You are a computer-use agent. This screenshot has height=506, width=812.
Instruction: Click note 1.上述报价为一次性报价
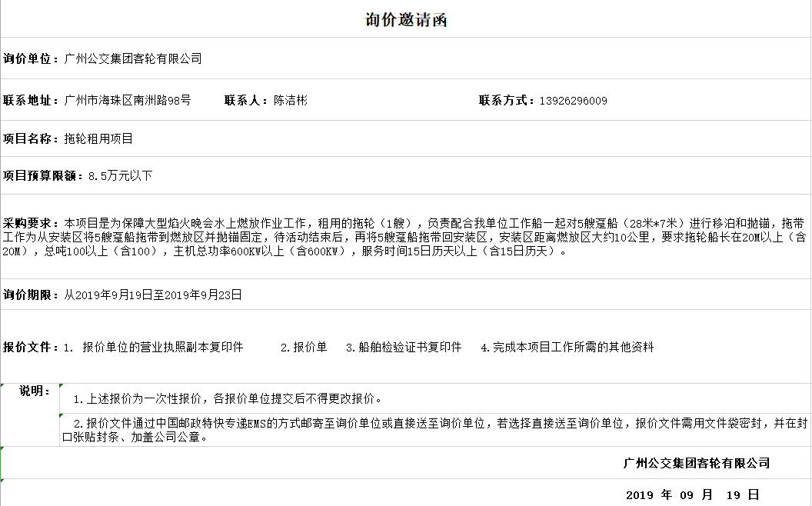click(x=228, y=398)
